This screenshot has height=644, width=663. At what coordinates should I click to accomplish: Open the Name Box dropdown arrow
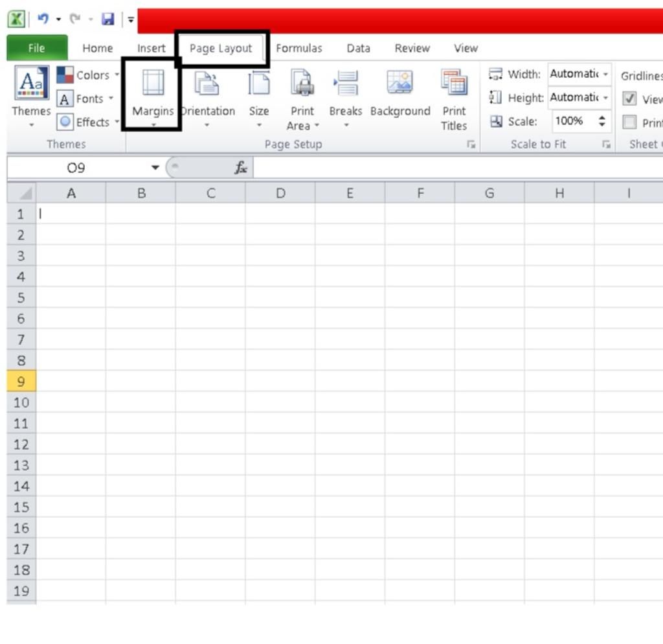pyautogui.click(x=155, y=168)
